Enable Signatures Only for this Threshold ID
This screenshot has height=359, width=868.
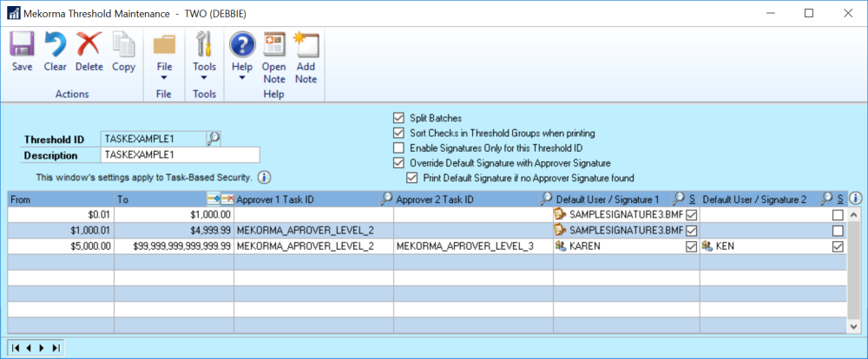398,147
